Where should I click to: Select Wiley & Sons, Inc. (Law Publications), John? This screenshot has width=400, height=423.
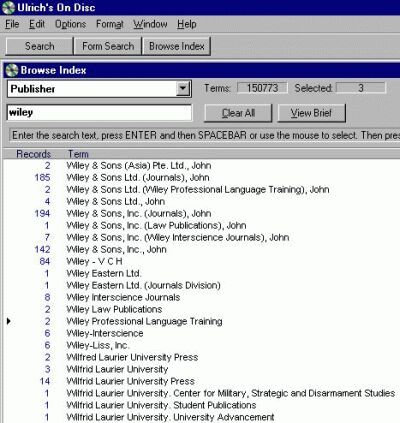click(156, 226)
